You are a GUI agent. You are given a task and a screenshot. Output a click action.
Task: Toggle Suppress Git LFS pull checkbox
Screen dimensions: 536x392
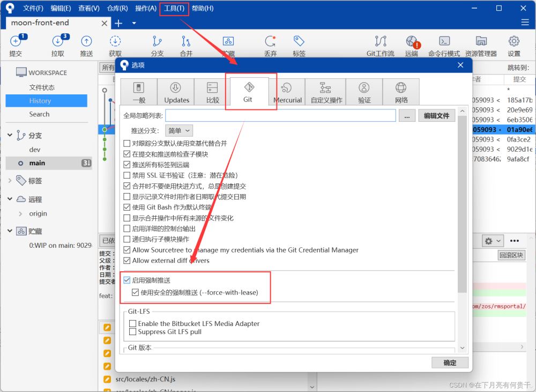tap(132, 332)
